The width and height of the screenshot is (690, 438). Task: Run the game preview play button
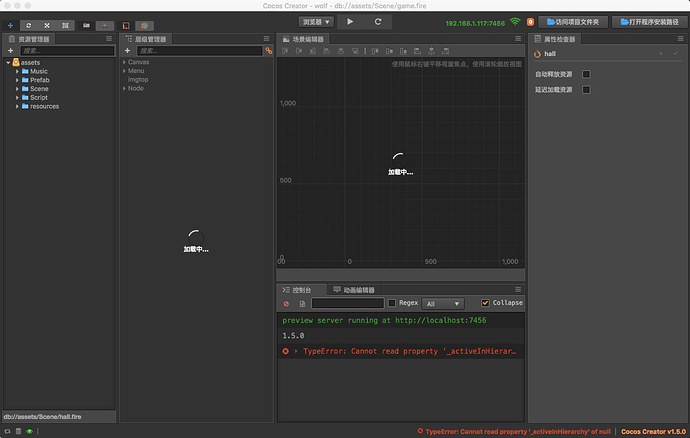[350, 22]
